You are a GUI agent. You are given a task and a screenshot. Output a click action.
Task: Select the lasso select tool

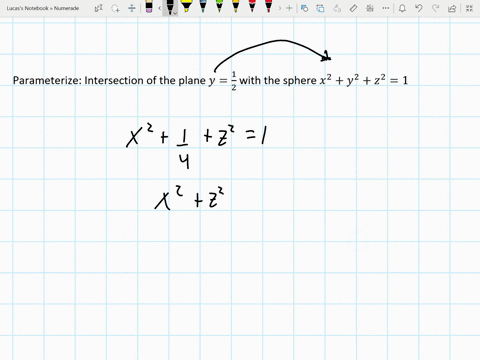pos(115,8)
